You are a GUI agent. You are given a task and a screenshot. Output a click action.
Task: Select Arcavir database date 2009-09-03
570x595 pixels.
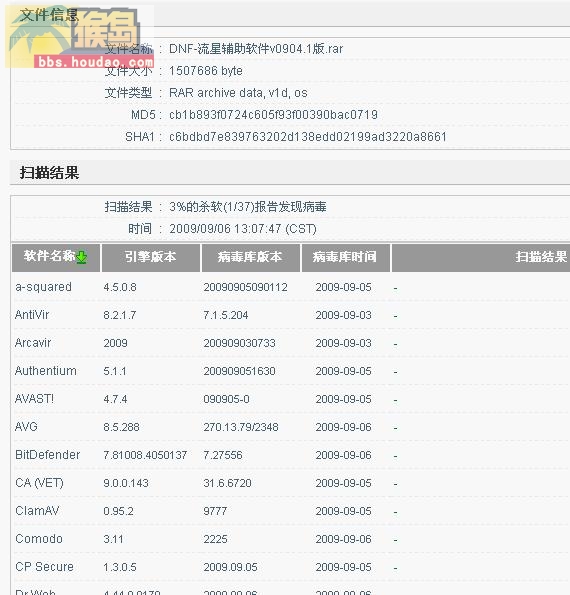pos(343,343)
